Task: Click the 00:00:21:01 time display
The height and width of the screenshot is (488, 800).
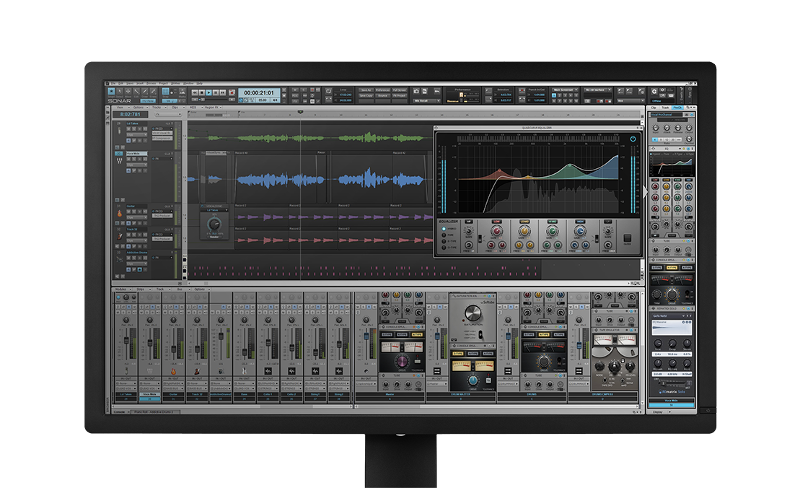Action: point(259,93)
